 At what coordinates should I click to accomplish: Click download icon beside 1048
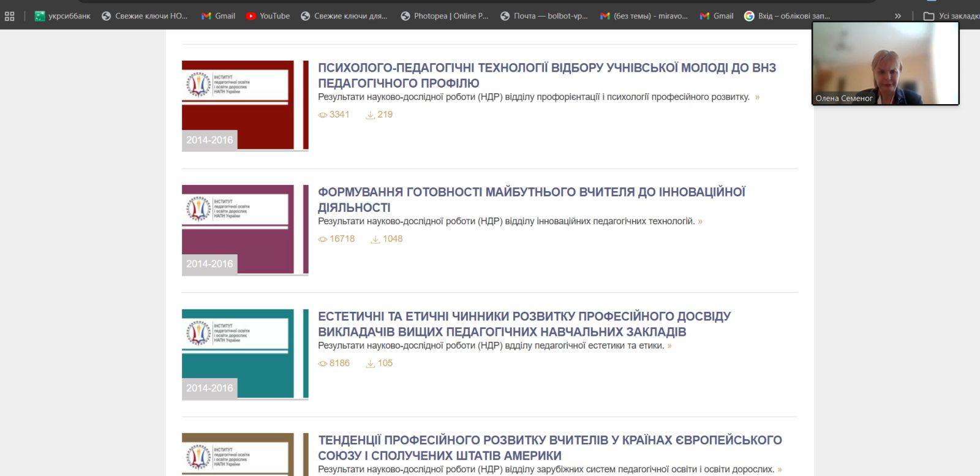375,240
